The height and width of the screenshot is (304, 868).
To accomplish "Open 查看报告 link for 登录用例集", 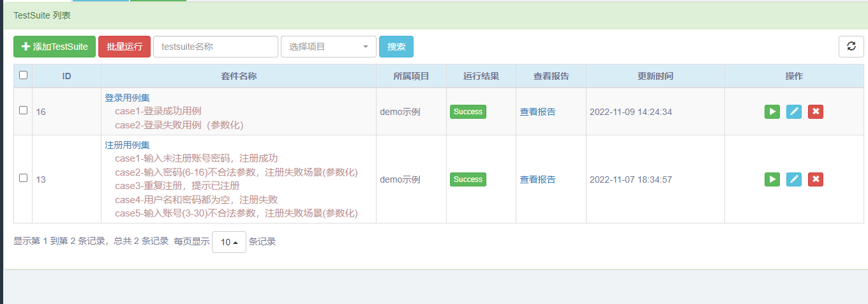I will 537,112.
